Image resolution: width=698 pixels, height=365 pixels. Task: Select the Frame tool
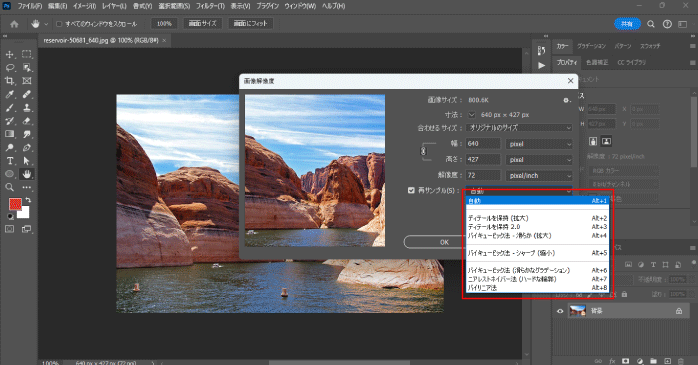27,81
